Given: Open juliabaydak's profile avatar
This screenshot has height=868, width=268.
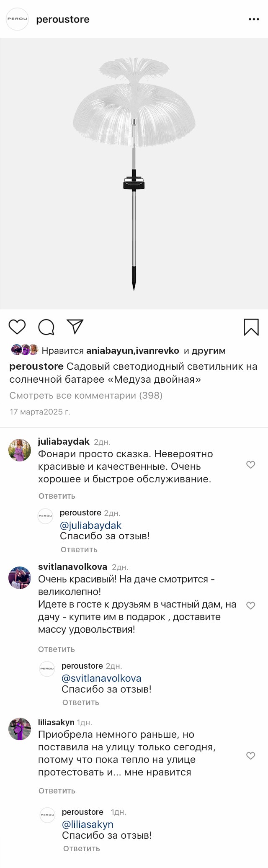Looking at the screenshot, I should point(20,450).
